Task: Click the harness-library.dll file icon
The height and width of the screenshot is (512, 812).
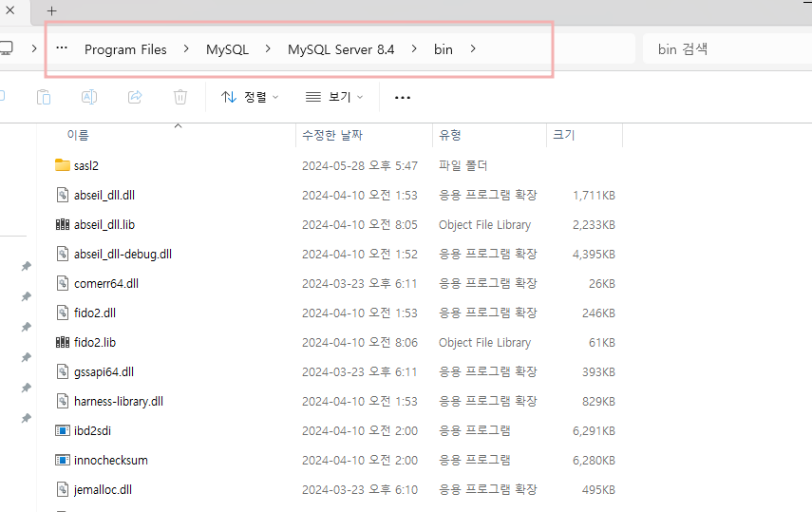Action: pyautogui.click(x=63, y=401)
